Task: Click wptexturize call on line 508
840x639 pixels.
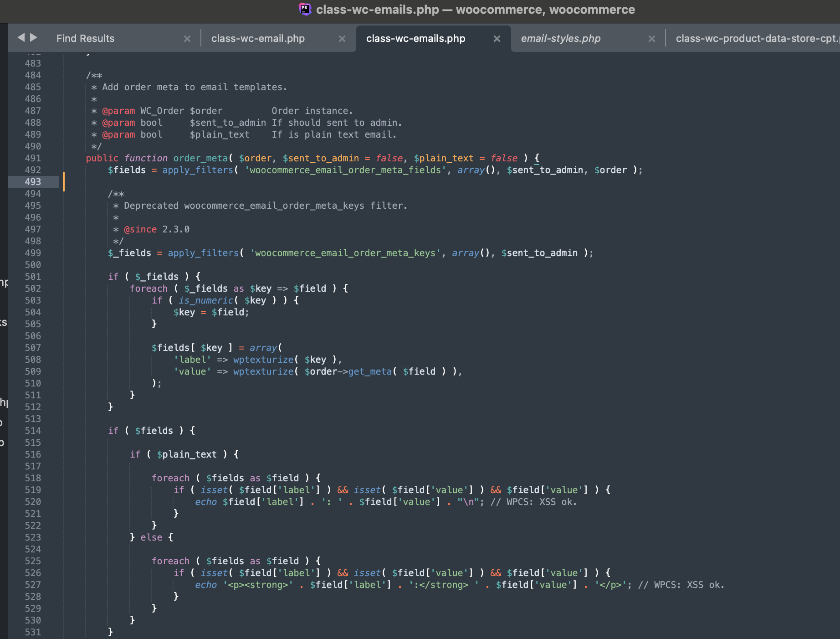Action: (x=263, y=360)
